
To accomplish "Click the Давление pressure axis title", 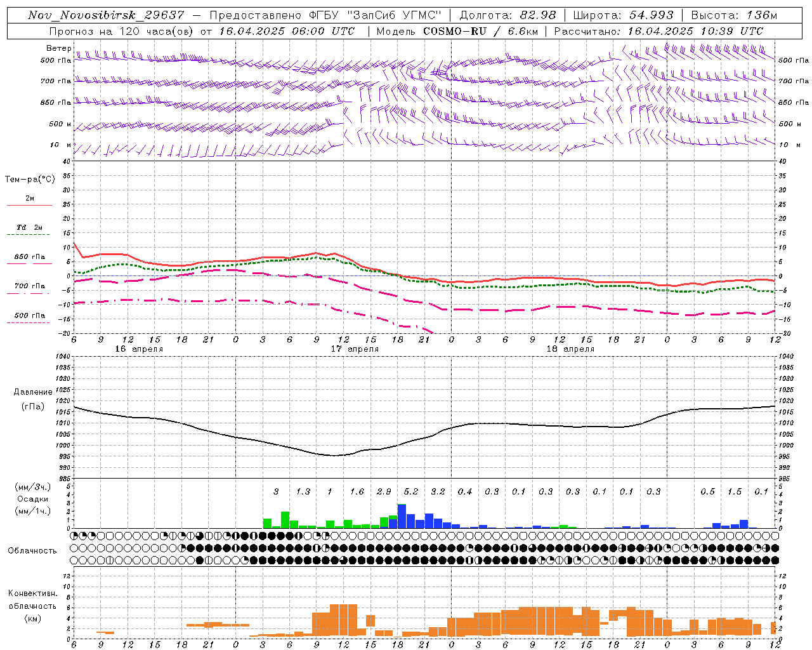I will pyautogui.click(x=32, y=392).
